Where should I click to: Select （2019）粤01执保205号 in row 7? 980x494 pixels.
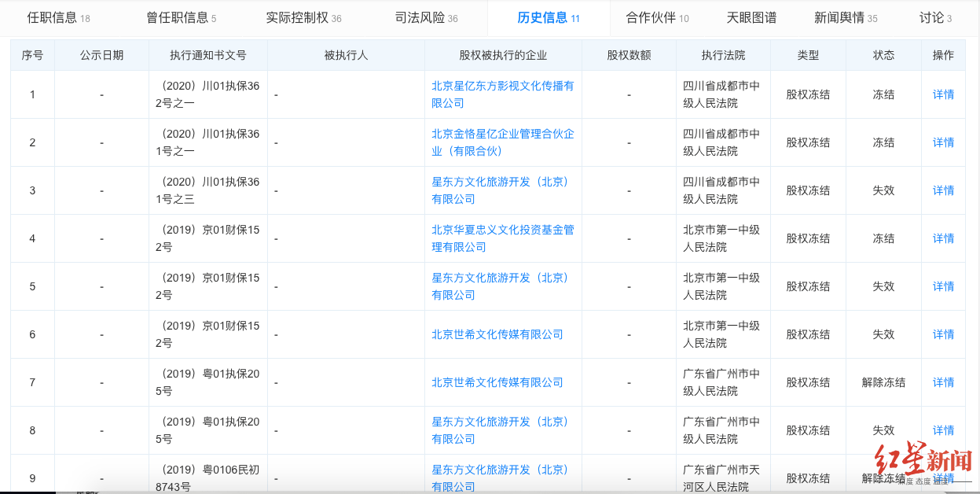click(208, 382)
